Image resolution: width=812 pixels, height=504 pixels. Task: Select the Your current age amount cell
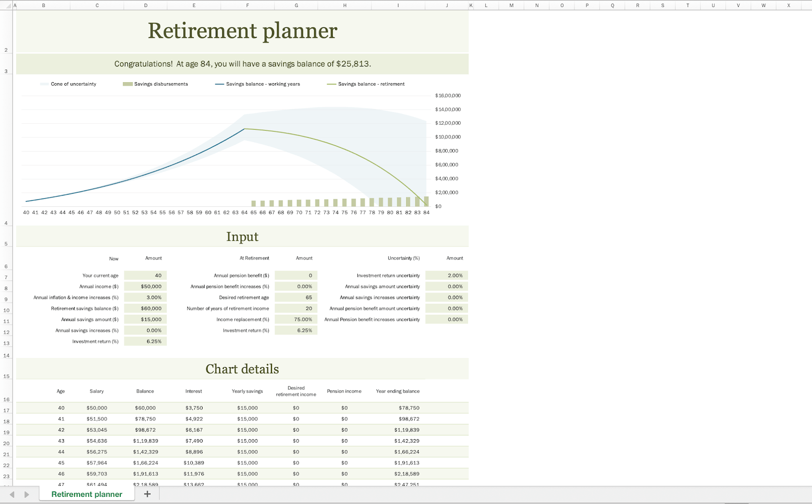click(146, 275)
